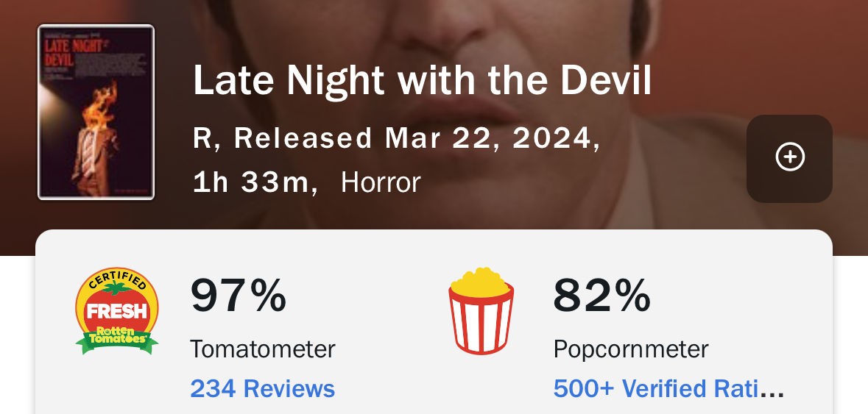Click the movie title heading
The height and width of the screenshot is (414, 868).
(x=422, y=82)
